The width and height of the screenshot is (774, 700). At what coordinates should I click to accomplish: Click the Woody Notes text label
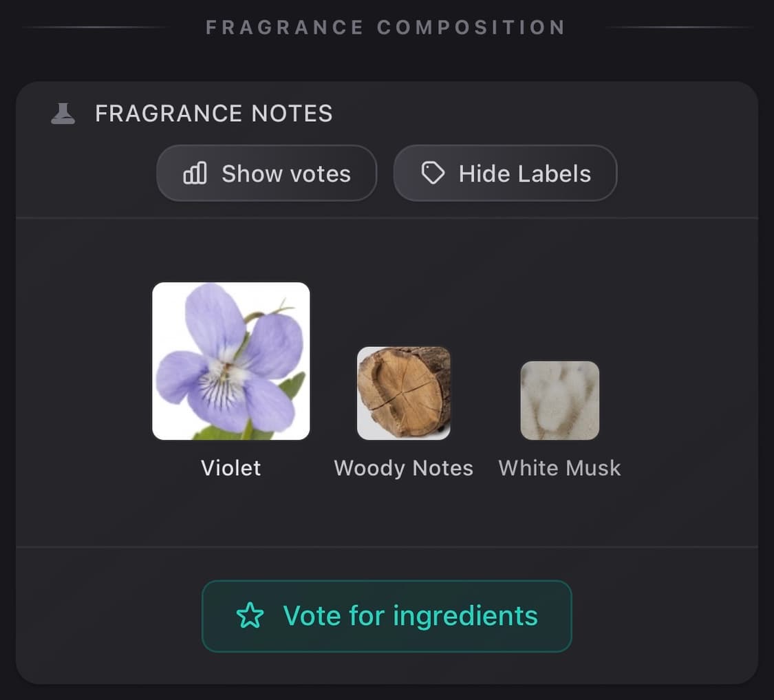pyautogui.click(x=404, y=468)
